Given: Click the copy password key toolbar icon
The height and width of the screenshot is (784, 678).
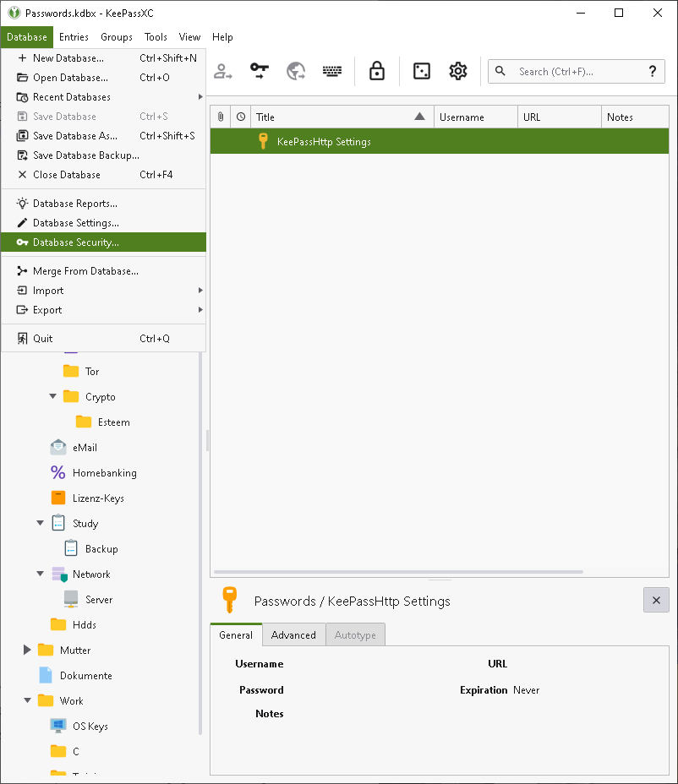Looking at the screenshot, I should (x=260, y=72).
